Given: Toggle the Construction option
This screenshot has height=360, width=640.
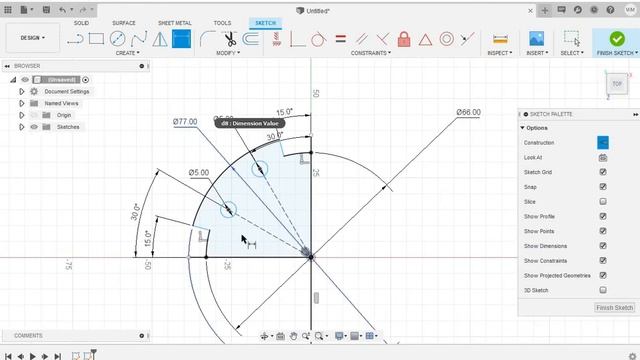Looking at the screenshot, I should click(x=603, y=142).
